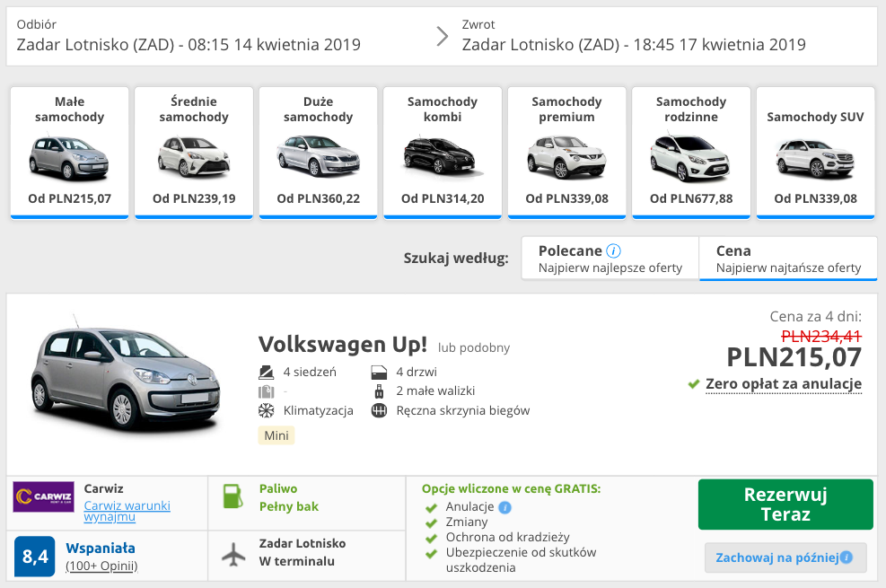Click the arrow between Odbiór and Zwrot

[x=443, y=36]
